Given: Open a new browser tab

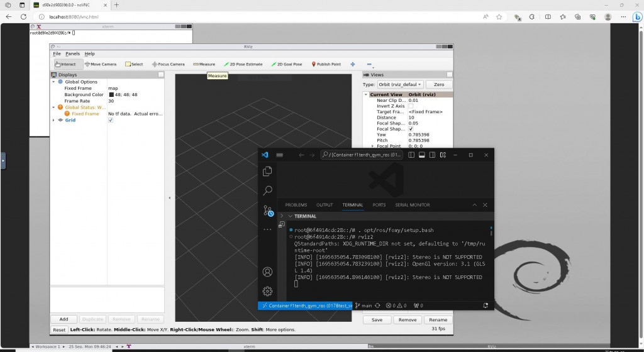Looking at the screenshot, I should [116, 5].
